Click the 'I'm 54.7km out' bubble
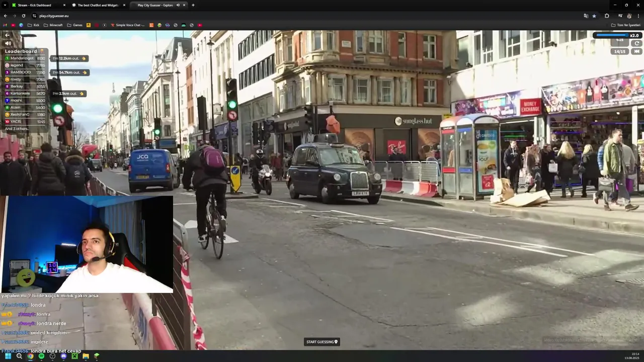This screenshot has height=362, width=644. pos(69,72)
